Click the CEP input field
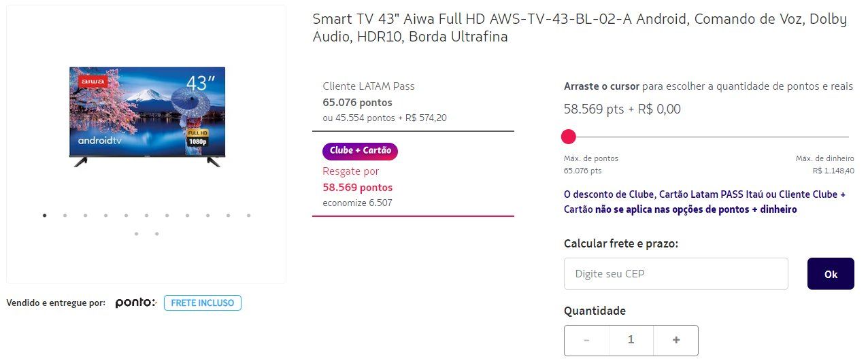Viewport: 868px width, 361px height. click(x=676, y=274)
